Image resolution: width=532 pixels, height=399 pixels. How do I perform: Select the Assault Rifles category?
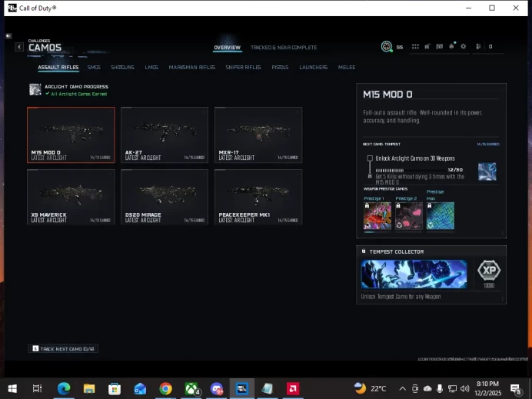coord(58,67)
